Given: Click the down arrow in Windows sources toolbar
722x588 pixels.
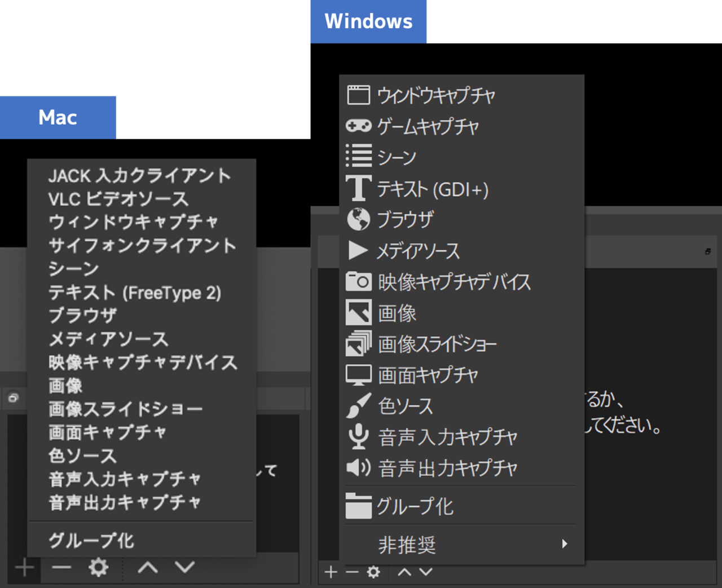Looking at the screenshot, I should coord(426,572).
